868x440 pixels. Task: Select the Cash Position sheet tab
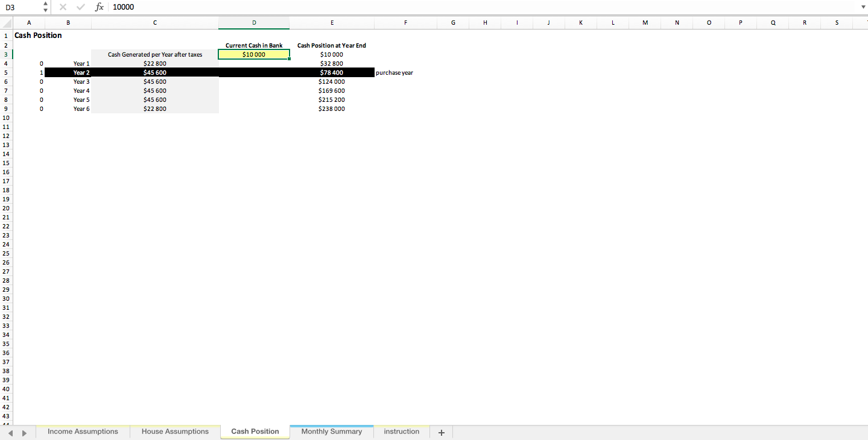click(255, 432)
